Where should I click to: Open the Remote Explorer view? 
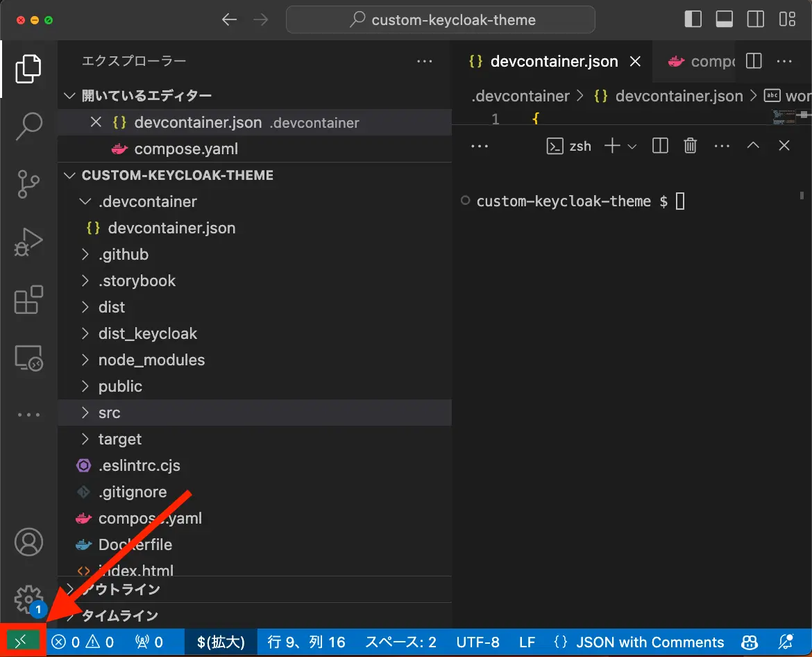click(28, 358)
